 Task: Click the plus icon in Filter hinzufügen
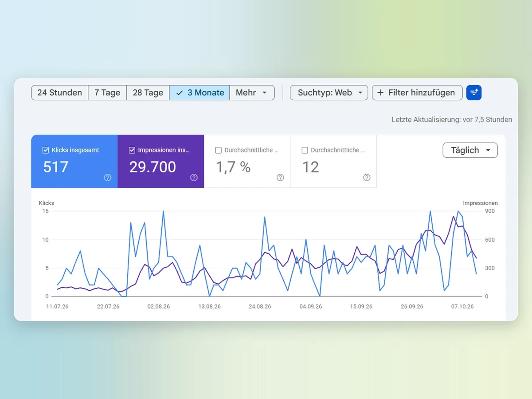pos(380,93)
